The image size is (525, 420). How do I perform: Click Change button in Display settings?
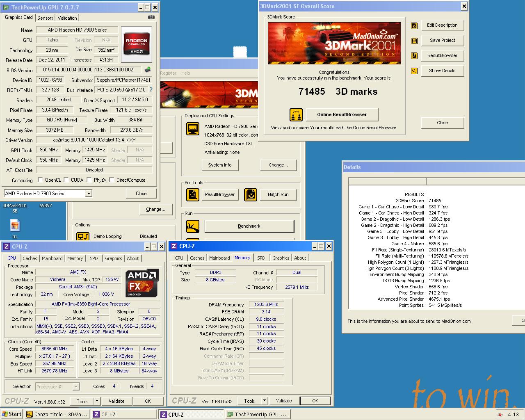[x=278, y=165]
